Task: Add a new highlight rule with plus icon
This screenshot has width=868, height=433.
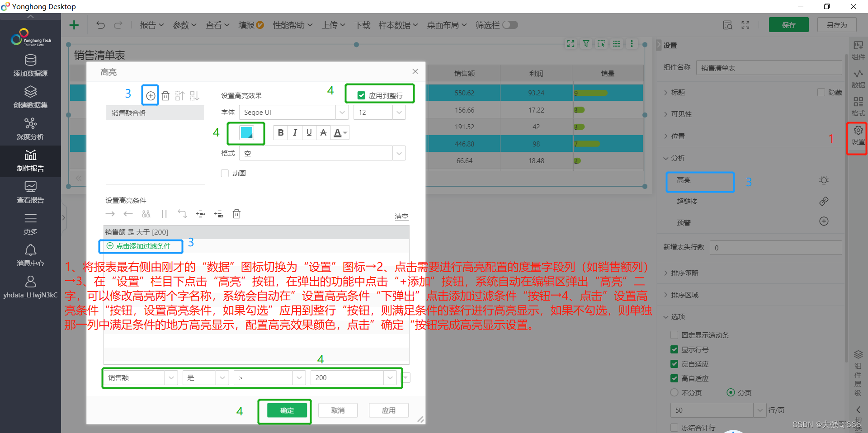Action: tap(151, 96)
